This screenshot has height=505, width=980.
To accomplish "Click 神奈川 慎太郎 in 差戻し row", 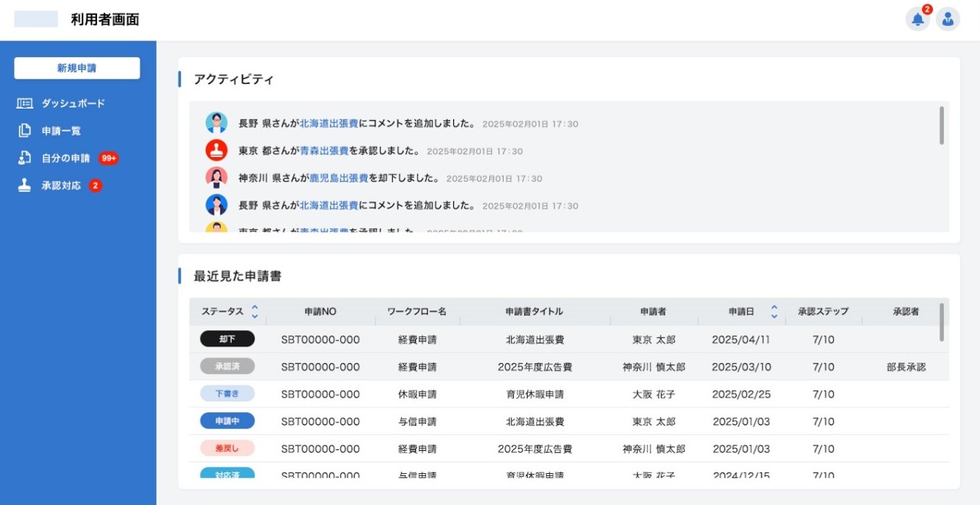I will click(654, 448).
